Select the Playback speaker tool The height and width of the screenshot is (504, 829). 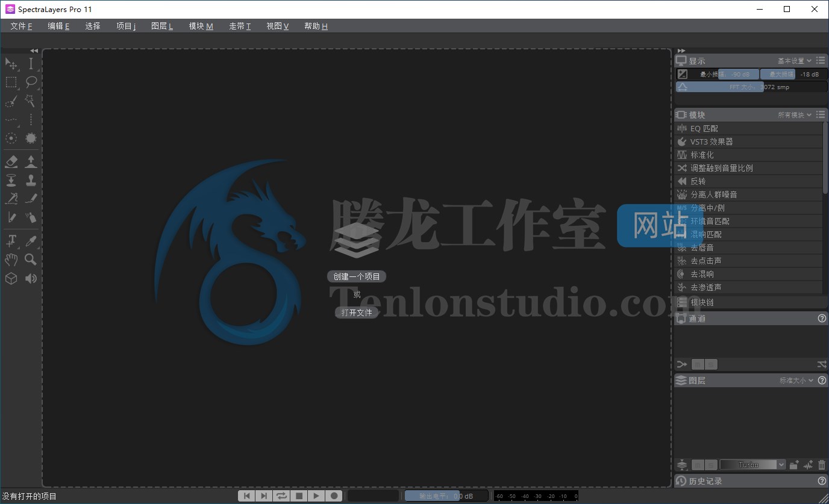[x=31, y=278]
